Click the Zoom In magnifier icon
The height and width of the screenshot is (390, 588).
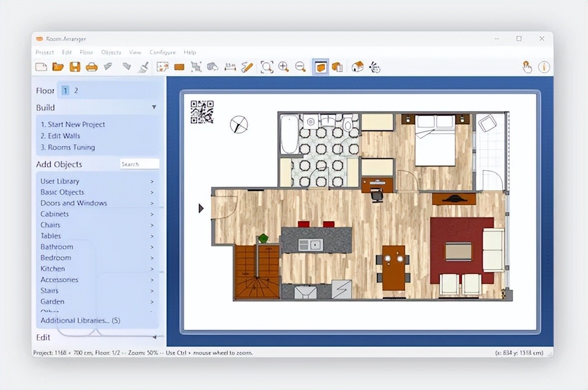(x=284, y=67)
